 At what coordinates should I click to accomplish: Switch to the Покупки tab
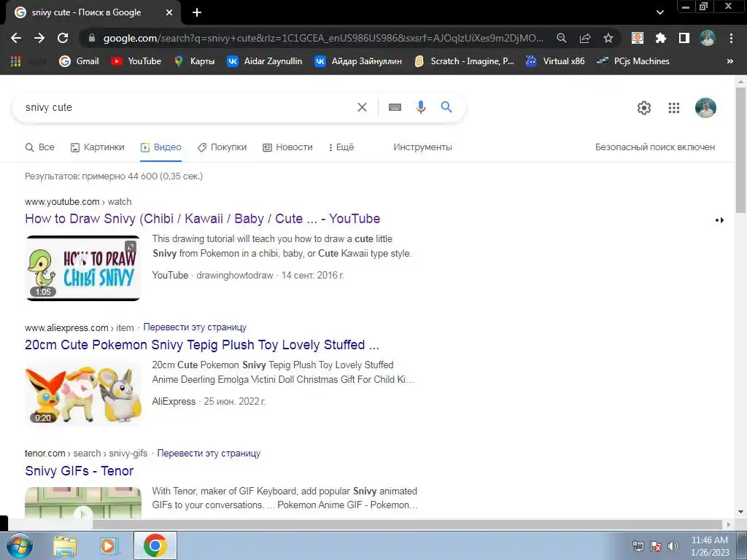point(222,147)
